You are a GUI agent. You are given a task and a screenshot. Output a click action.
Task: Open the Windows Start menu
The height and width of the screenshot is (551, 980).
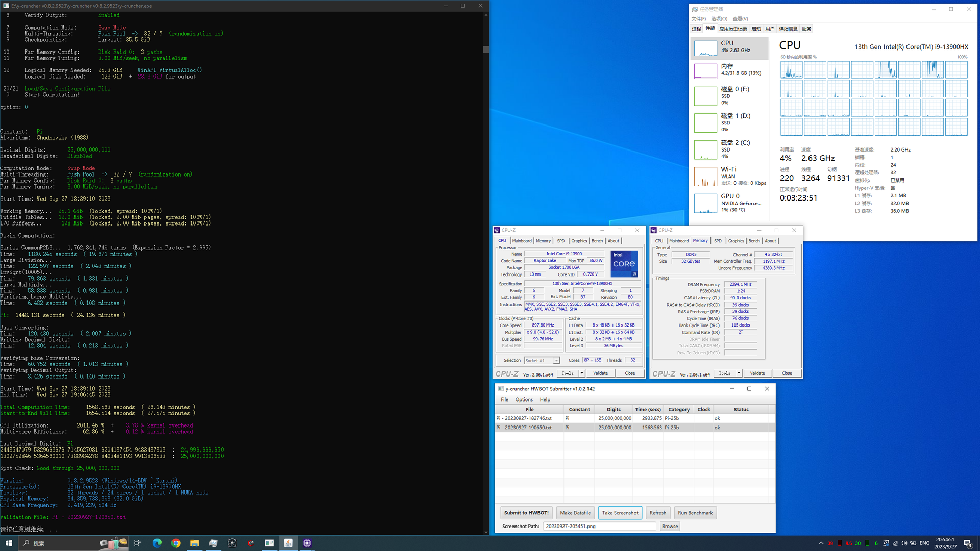pyautogui.click(x=9, y=543)
